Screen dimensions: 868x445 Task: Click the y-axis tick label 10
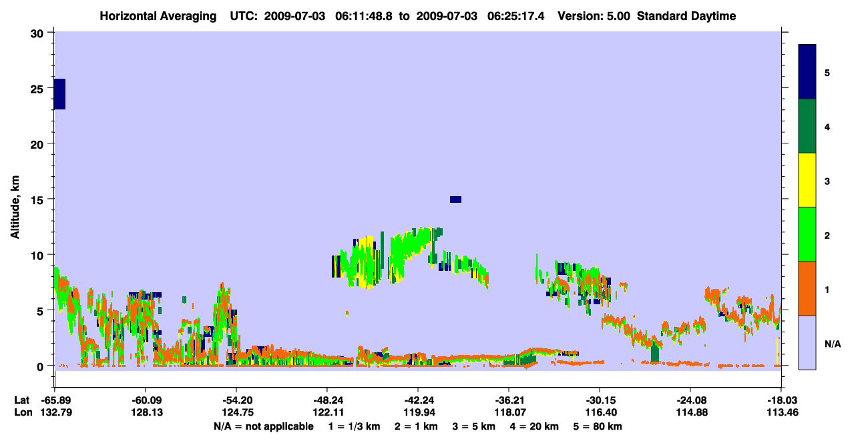(x=38, y=255)
